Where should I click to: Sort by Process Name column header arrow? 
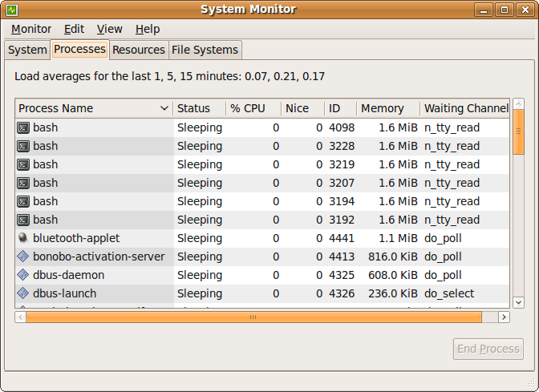click(x=164, y=108)
